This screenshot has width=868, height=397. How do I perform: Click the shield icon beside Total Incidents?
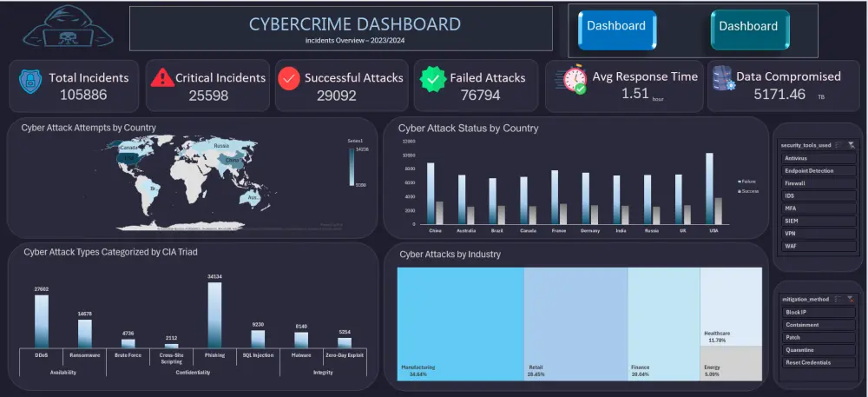[30, 81]
